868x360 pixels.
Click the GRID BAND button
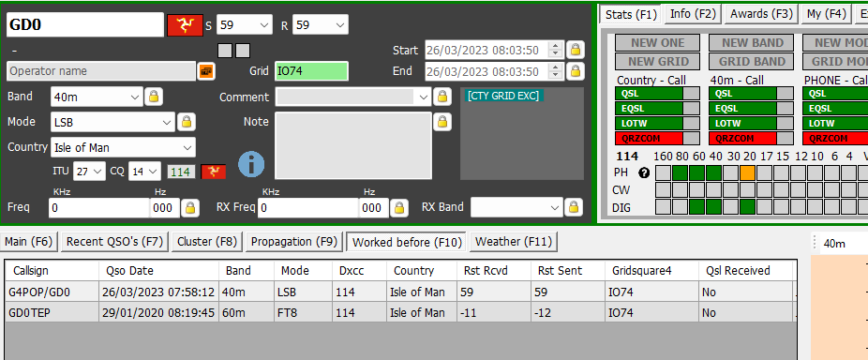click(x=752, y=62)
